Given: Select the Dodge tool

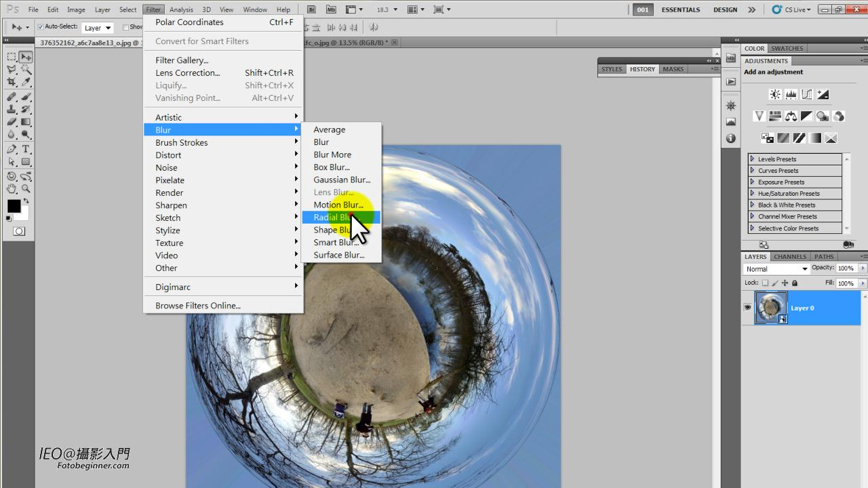Looking at the screenshot, I should pyautogui.click(x=26, y=134).
